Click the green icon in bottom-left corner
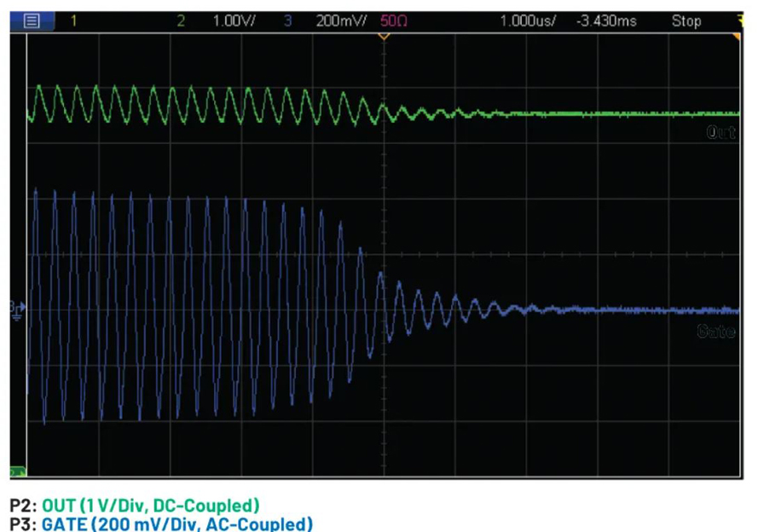The image size is (758, 532). (17, 471)
